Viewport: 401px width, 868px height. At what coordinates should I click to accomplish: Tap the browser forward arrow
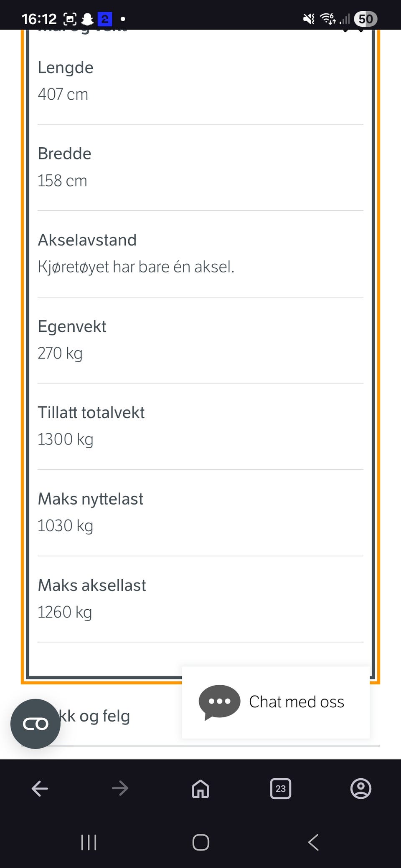(120, 788)
